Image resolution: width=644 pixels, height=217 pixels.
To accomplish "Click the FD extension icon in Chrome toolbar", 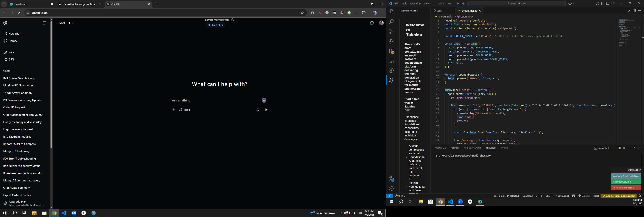I will tap(334, 13).
